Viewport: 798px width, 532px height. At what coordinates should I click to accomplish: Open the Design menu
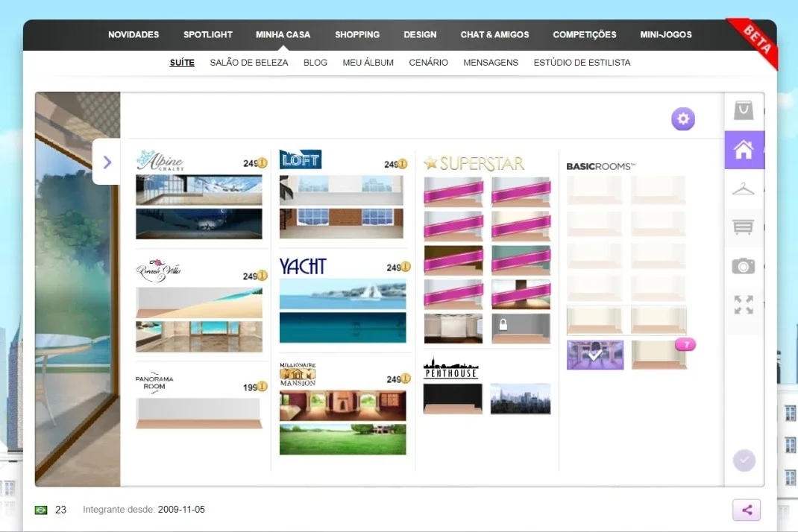tap(420, 34)
